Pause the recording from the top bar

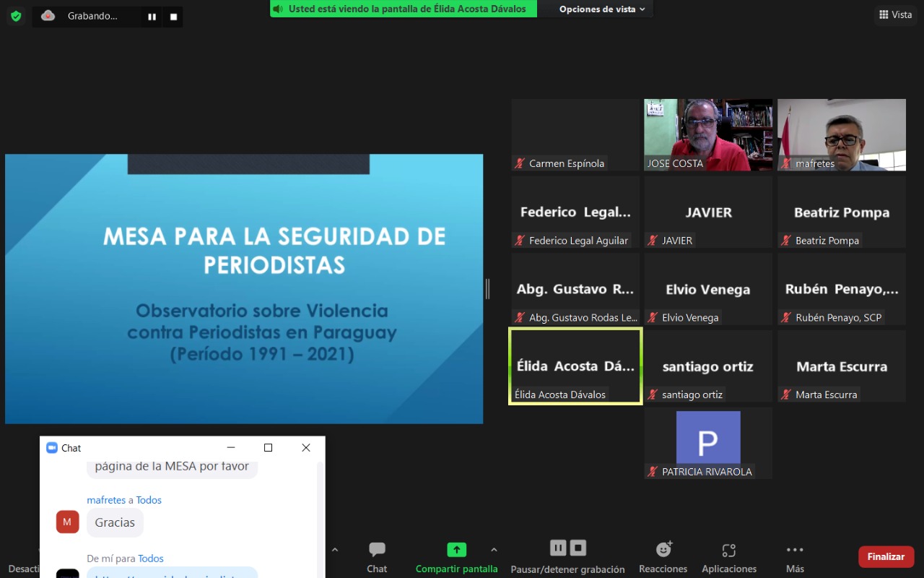[152, 17]
